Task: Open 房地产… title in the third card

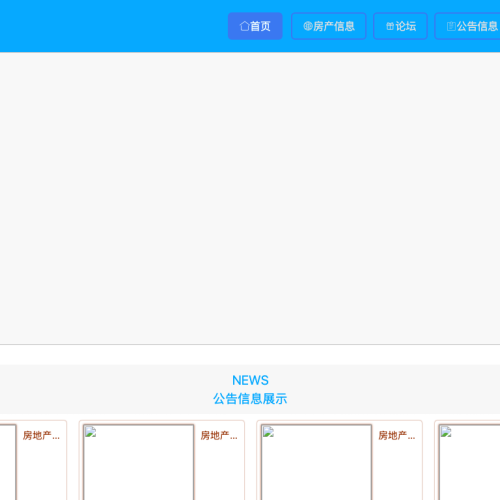Action: 397,435
